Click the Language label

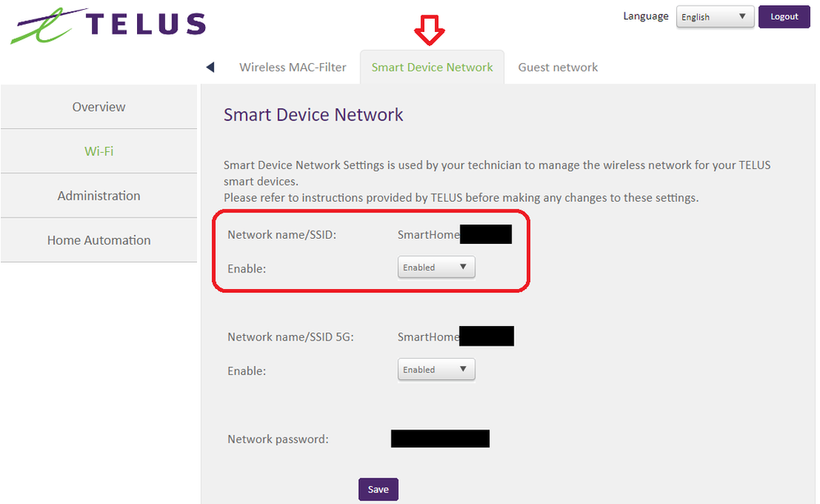click(645, 16)
